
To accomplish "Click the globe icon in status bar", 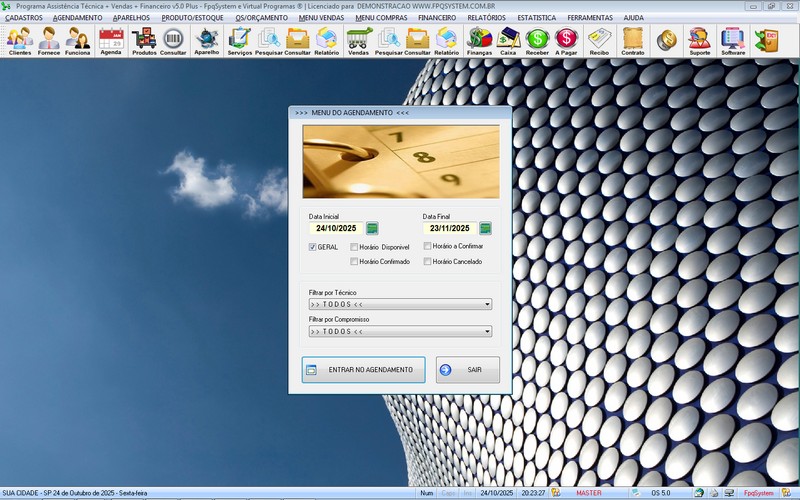I will click(x=699, y=493).
